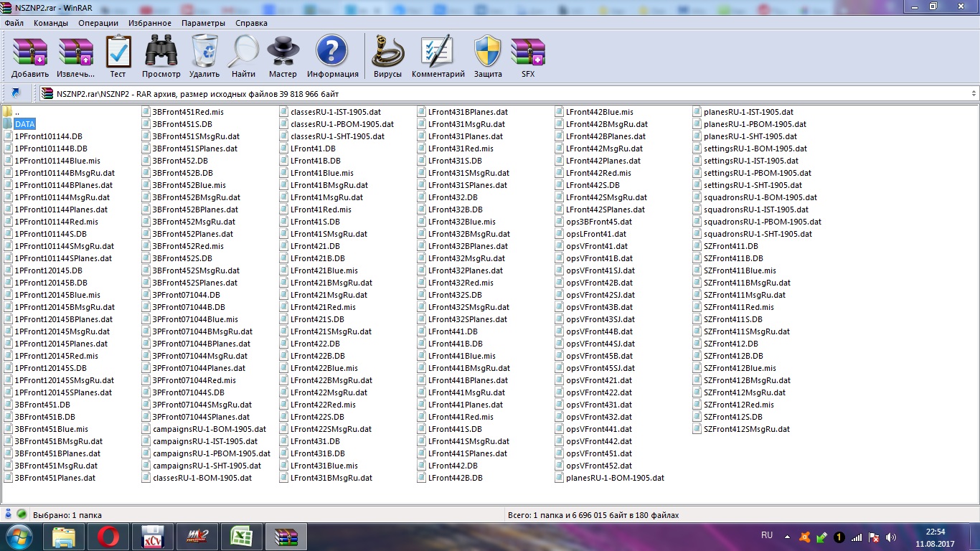Open the Справка menu
This screenshot has height=551, width=980.
(x=251, y=23)
